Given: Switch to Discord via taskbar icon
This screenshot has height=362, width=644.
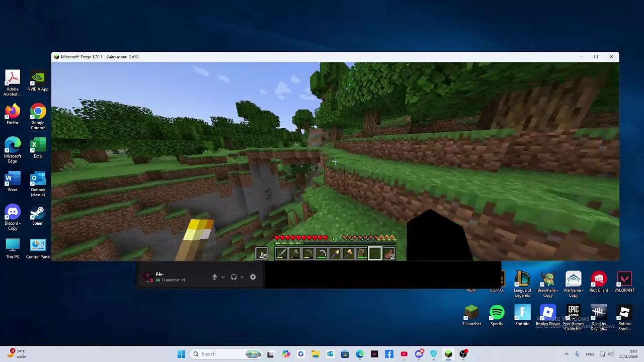Looking at the screenshot, I should pos(419,354).
